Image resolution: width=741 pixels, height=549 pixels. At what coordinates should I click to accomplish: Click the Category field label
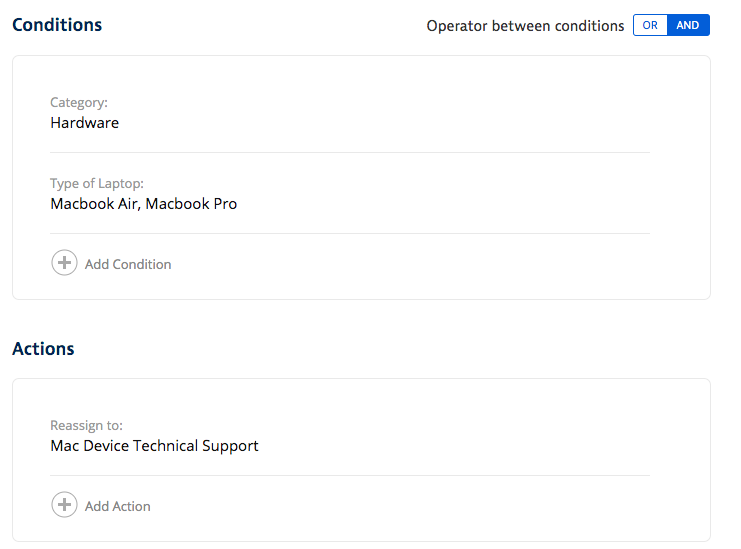[x=79, y=102]
